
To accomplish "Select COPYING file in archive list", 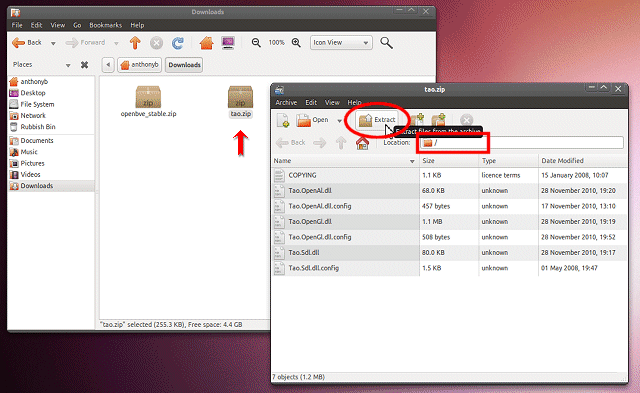I will click(x=449, y=175).
